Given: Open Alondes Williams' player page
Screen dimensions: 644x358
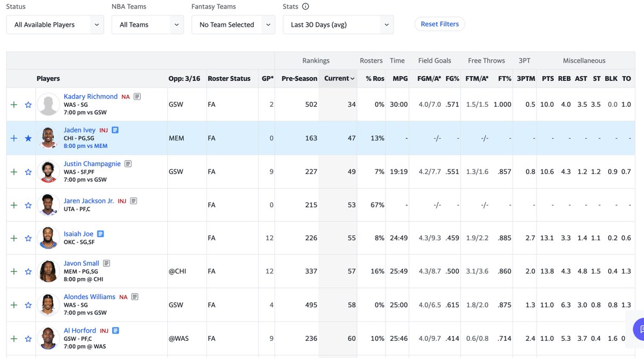Looking at the screenshot, I should coord(90,297).
